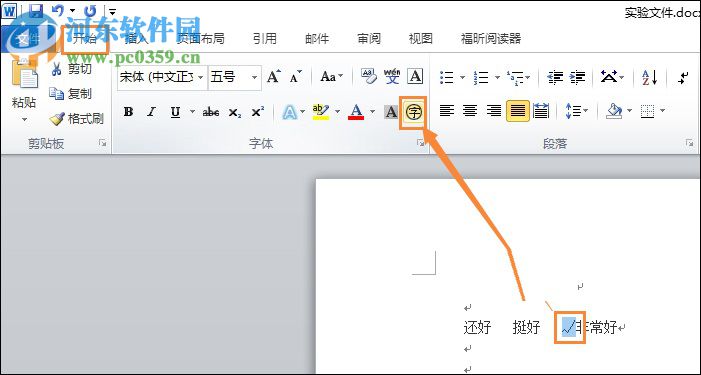Screen dimensions: 701x375
Task: Apply numbered list formatting
Action: pyautogui.click(x=481, y=77)
